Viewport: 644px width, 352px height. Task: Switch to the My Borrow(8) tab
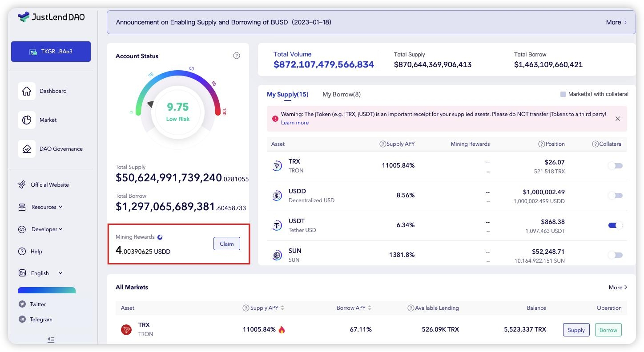click(342, 94)
